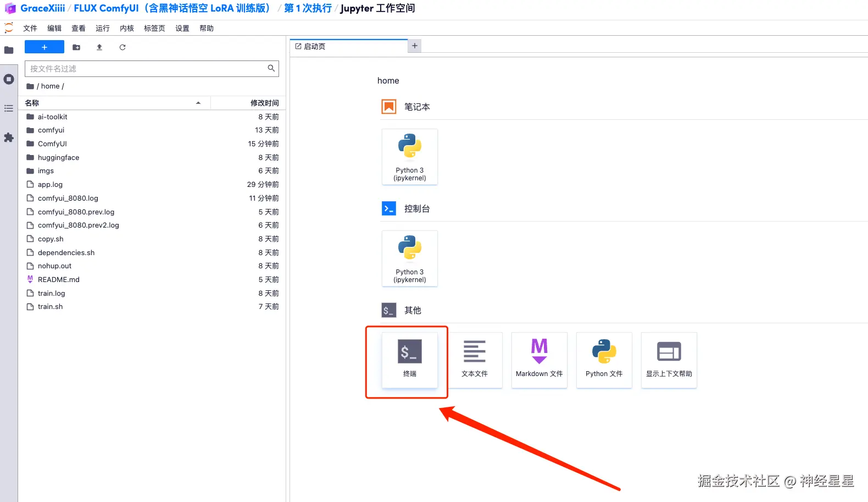Select train.log file
Screen dimensions: 868x502
click(152, 294)
